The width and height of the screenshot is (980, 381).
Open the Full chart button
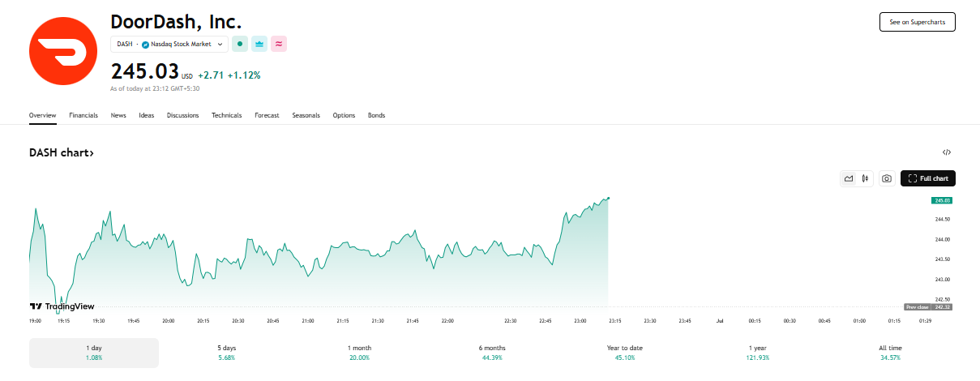coord(928,178)
